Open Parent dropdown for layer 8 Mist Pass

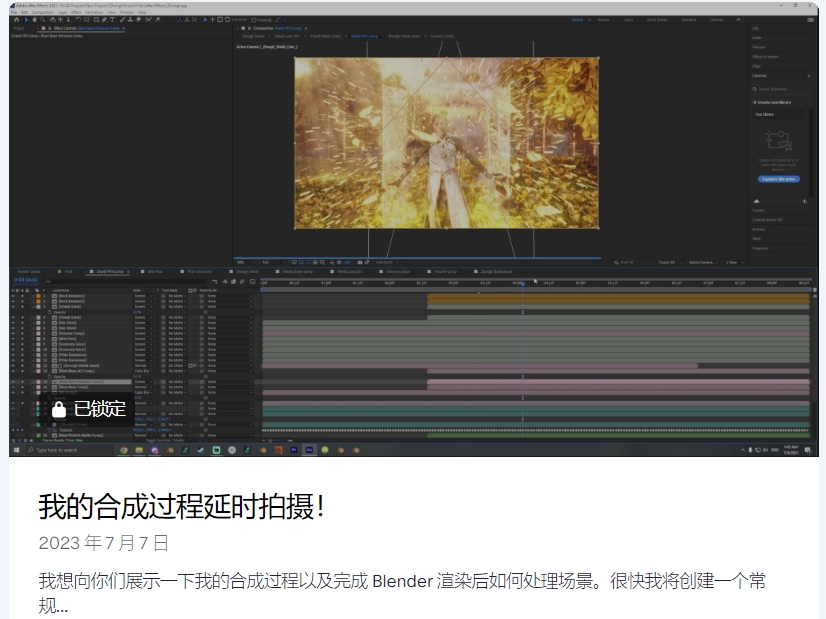tap(230, 339)
